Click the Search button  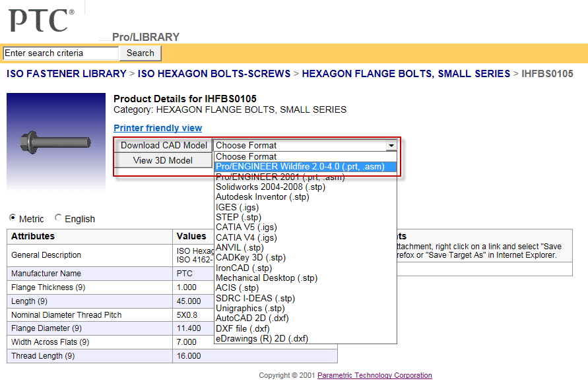coord(140,53)
